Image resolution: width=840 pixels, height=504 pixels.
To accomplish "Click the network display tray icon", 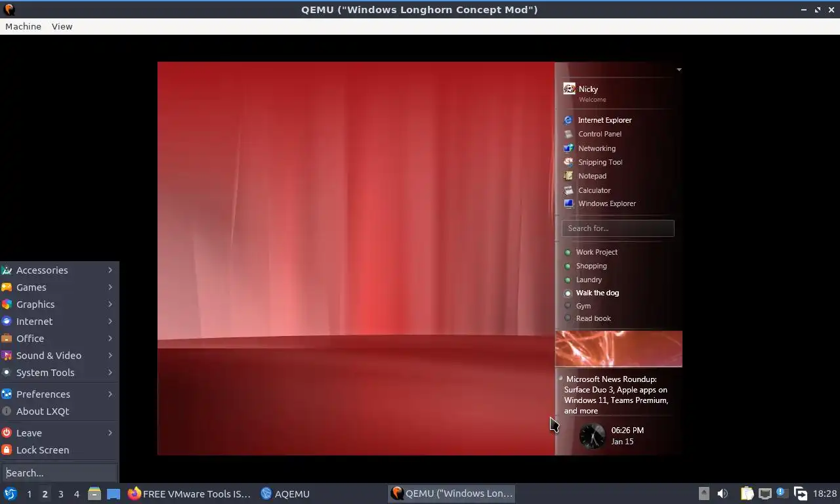I will tap(765, 493).
